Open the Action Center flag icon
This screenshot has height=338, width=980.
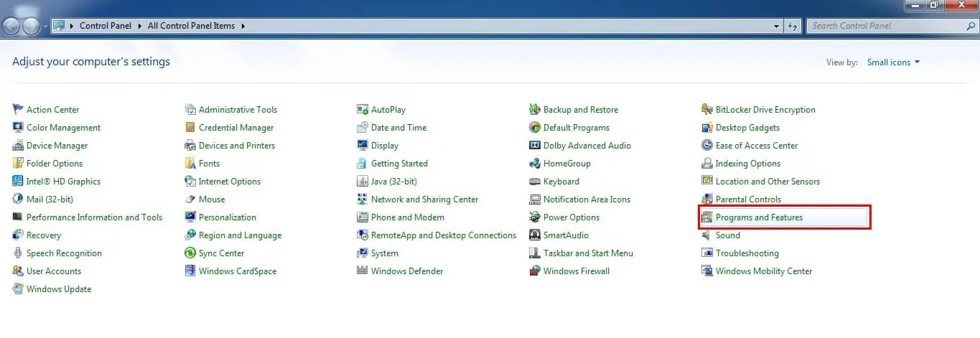18,109
